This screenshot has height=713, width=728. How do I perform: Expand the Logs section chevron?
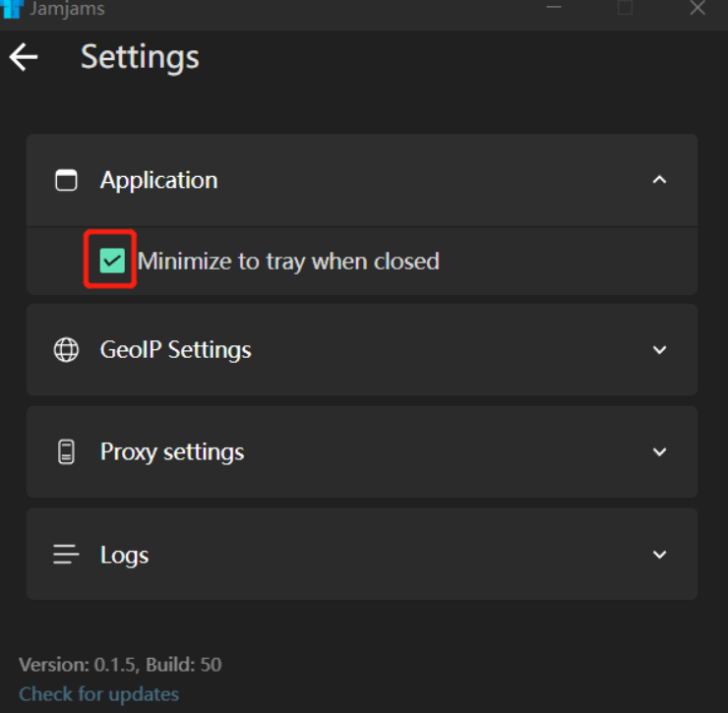coord(660,555)
